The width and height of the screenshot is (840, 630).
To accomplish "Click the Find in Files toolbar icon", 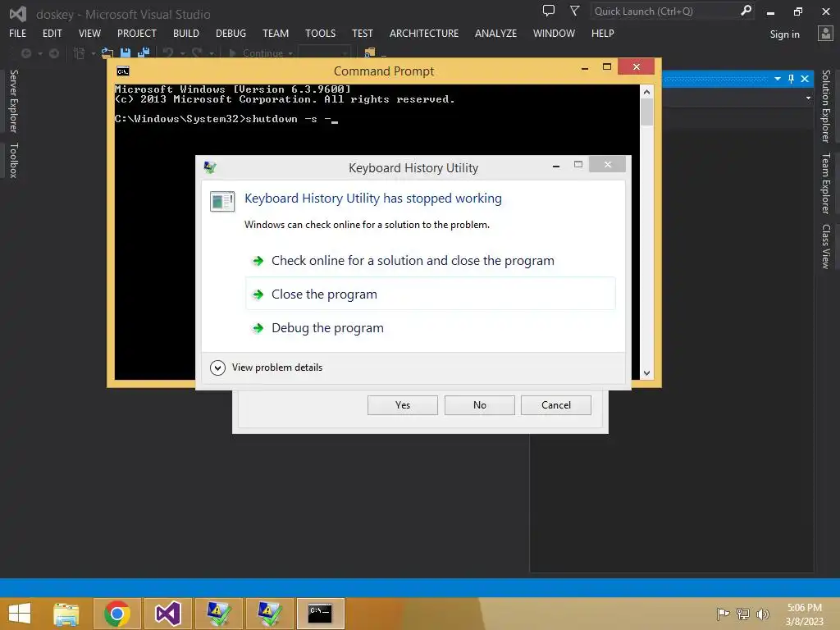I will coord(370,53).
